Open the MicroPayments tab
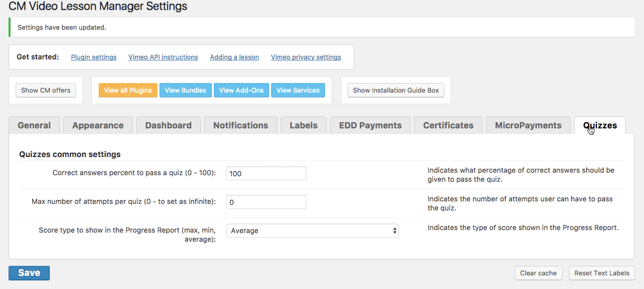This screenshot has width=644, height=289. [x=528, y=125]
